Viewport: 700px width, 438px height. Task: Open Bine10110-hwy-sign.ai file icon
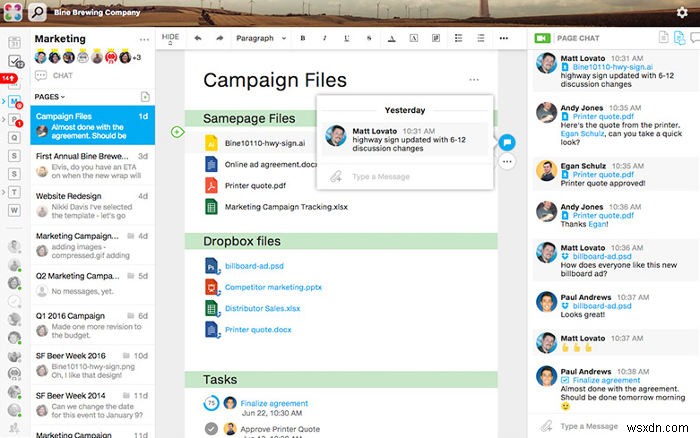(211, 143)
